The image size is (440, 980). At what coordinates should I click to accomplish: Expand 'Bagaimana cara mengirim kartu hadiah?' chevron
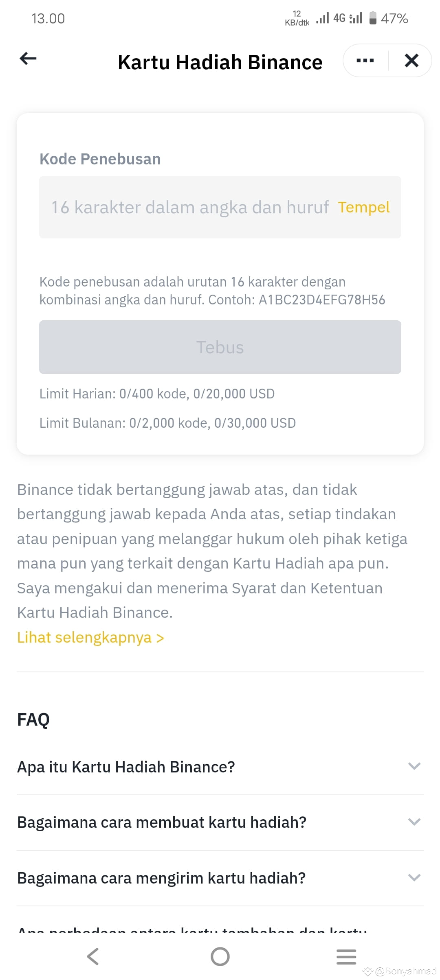pyautogui.click(x=414, y=877)
